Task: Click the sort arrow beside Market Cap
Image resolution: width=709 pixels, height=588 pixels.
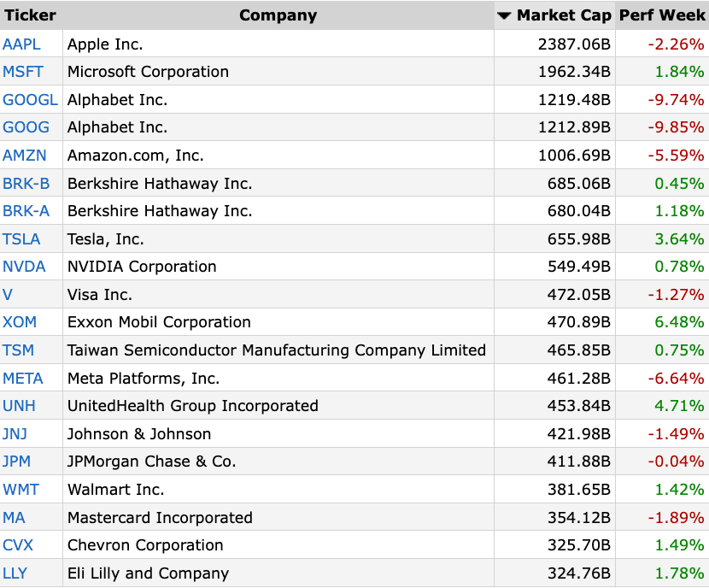Action: [x=504, y=16]
